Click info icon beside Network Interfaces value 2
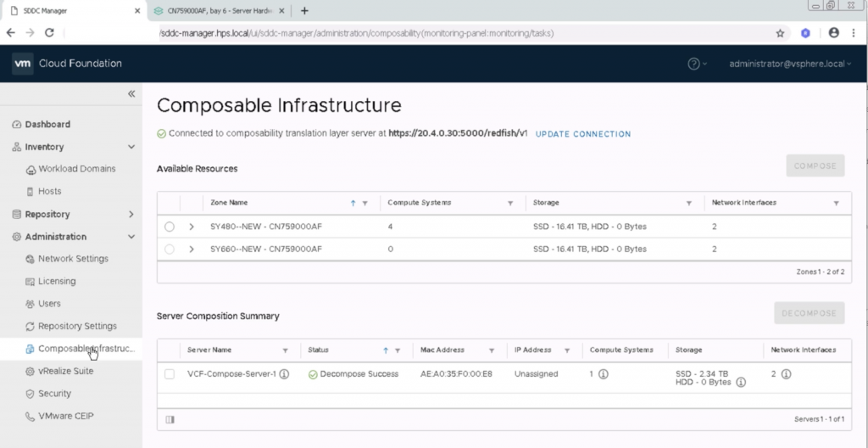The width and height of the screenshot is (868, 448). [x=786, y=374]
